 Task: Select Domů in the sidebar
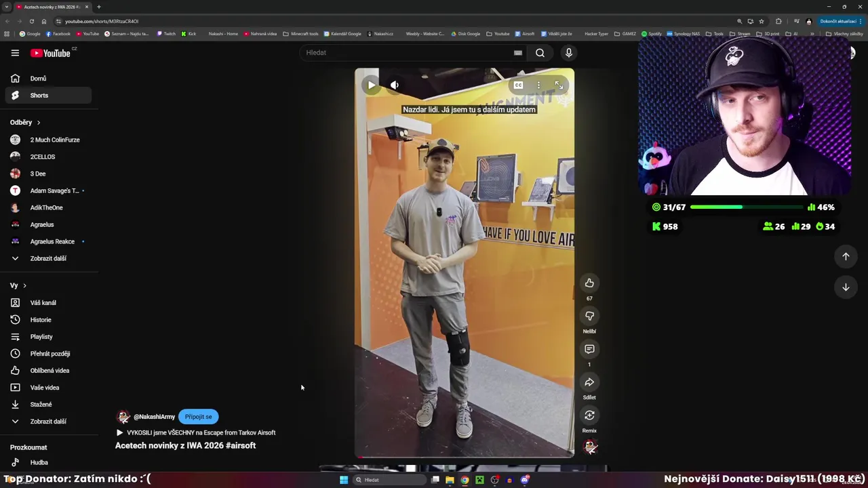(48, 79)
